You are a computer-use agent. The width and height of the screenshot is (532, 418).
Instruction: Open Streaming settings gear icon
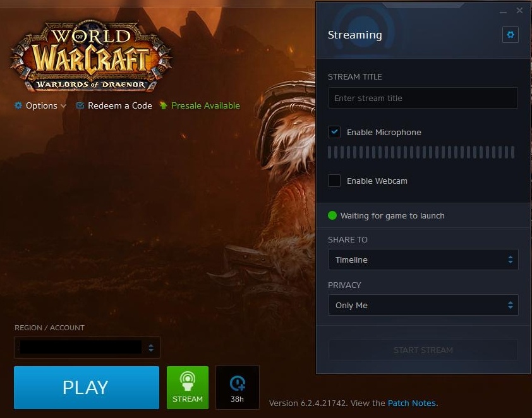[510, 35]
